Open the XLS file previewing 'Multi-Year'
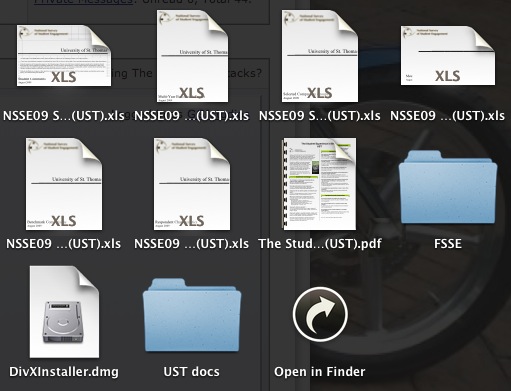This screenshot has height=391, width=511. (x=192, y=56)
